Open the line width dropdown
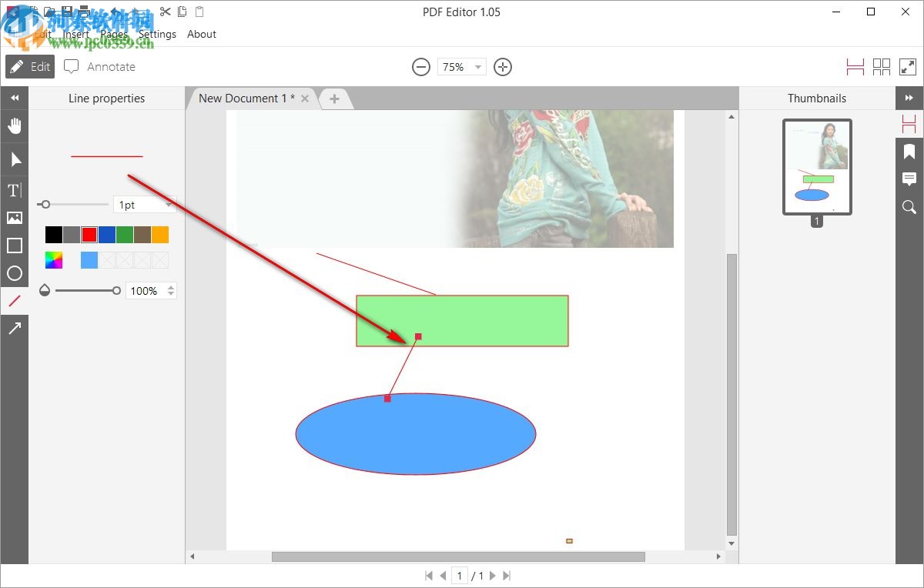 (x=169, y=204)
